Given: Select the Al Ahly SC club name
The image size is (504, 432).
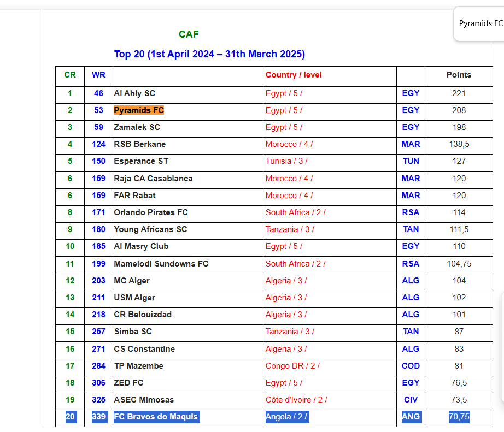Looking at the screenshot, I should 134,93.
